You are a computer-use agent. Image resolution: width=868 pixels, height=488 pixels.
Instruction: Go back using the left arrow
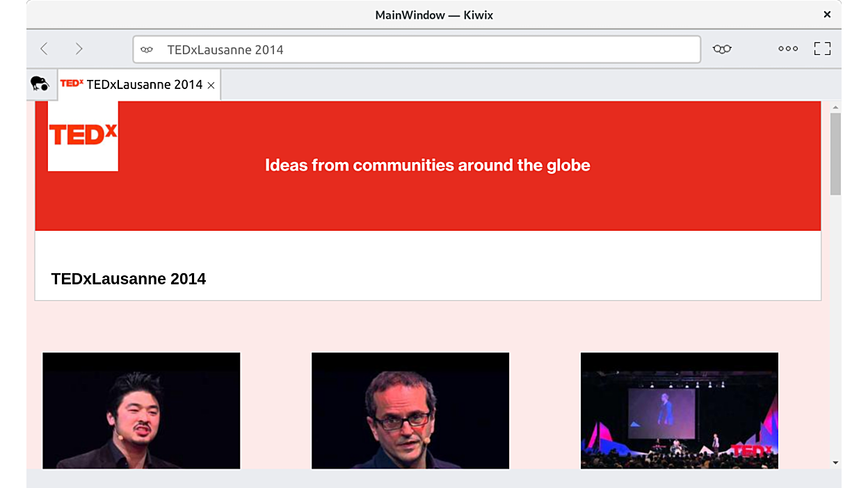click(x=44, y=49)
